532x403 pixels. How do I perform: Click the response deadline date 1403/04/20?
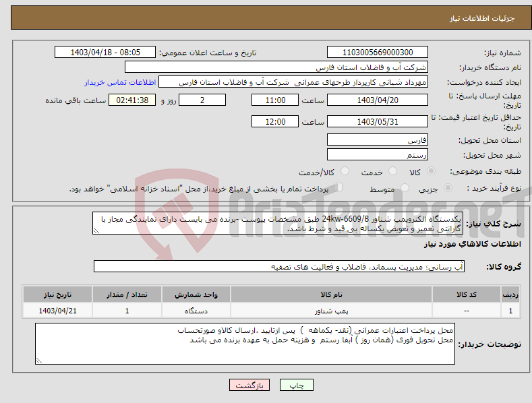point(378,100)
